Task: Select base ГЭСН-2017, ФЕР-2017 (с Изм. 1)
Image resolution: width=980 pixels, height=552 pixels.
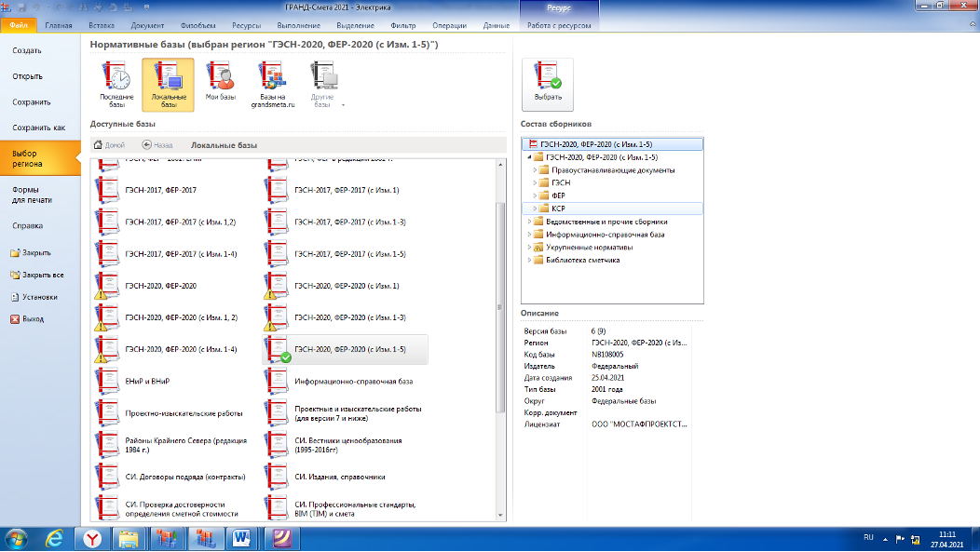Action: pyautogui.click(x=347, y=190)
